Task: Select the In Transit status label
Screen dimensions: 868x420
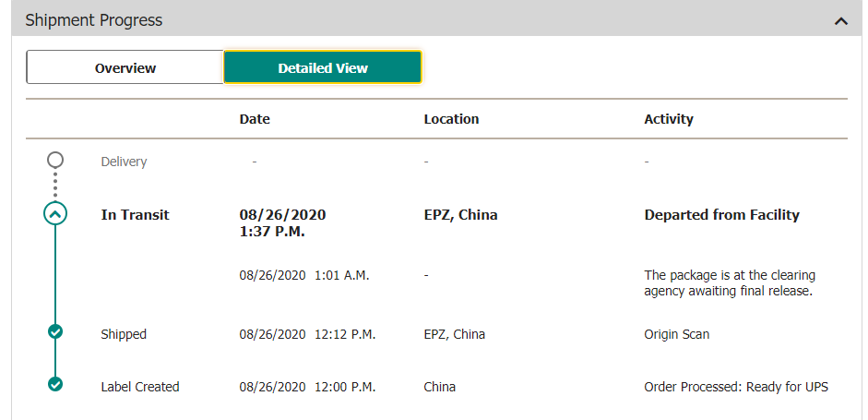Action: [x=135, y=215]
